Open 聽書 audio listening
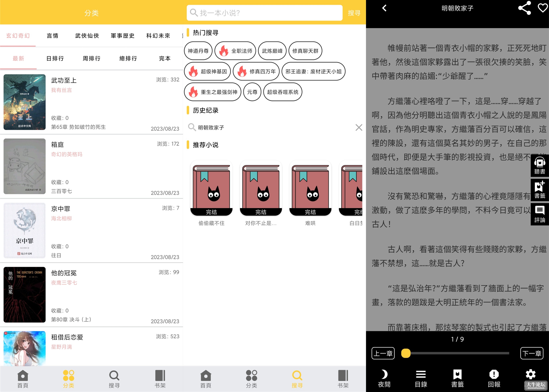Image resolution: width=549 pixels, height=392 pixels. click(540, 166)
